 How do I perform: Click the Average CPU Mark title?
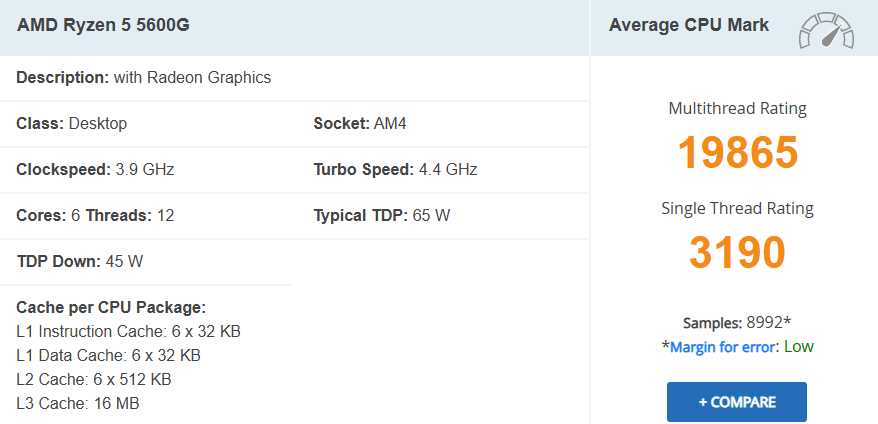(689, 25)
